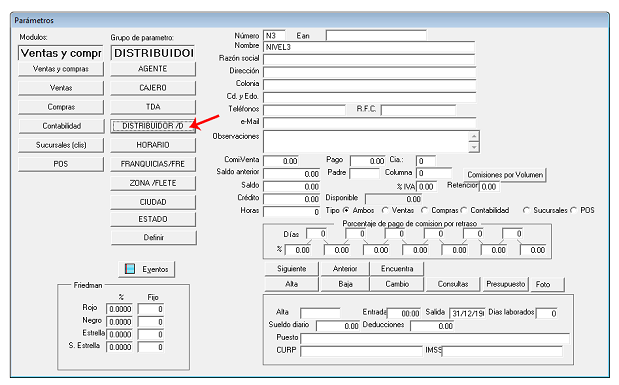
Task: Click the R.F.C. field
Action: [418, 110]
